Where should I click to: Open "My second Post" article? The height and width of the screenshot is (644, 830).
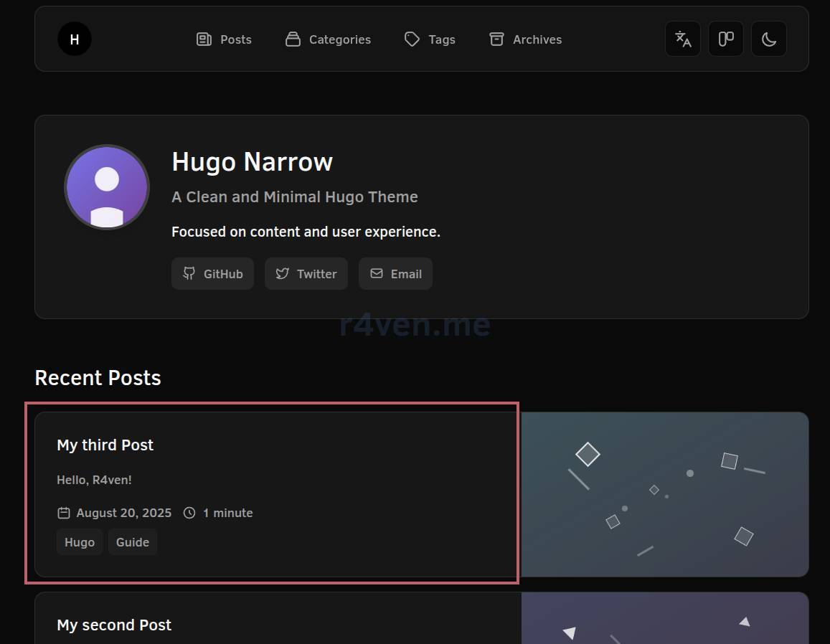click(114, 625)
